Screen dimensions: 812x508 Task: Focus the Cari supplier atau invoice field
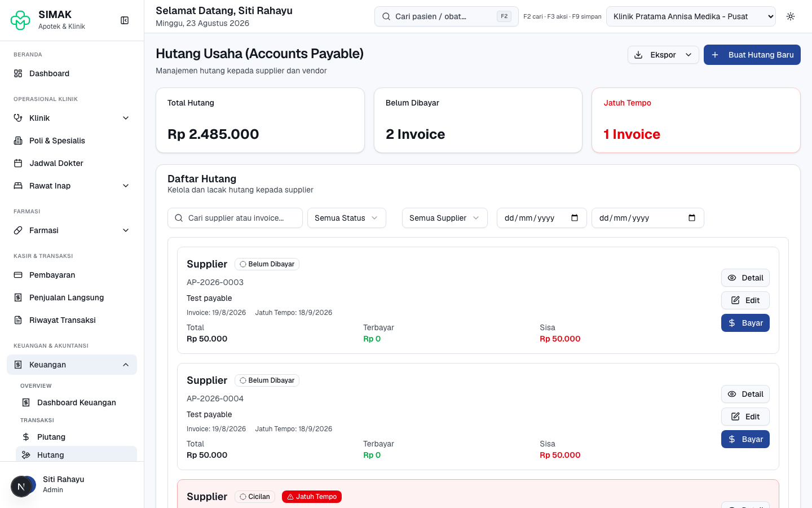pos(235,218)
